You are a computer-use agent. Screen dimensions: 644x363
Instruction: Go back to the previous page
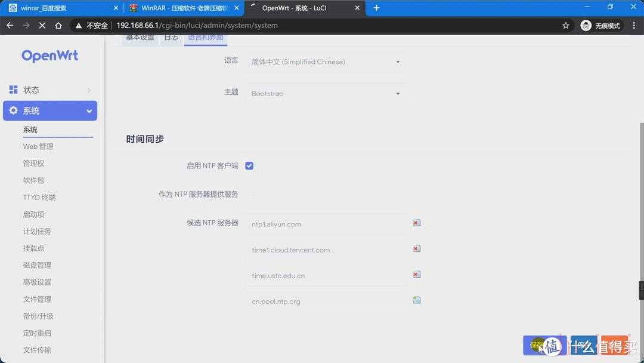point(10,26)
